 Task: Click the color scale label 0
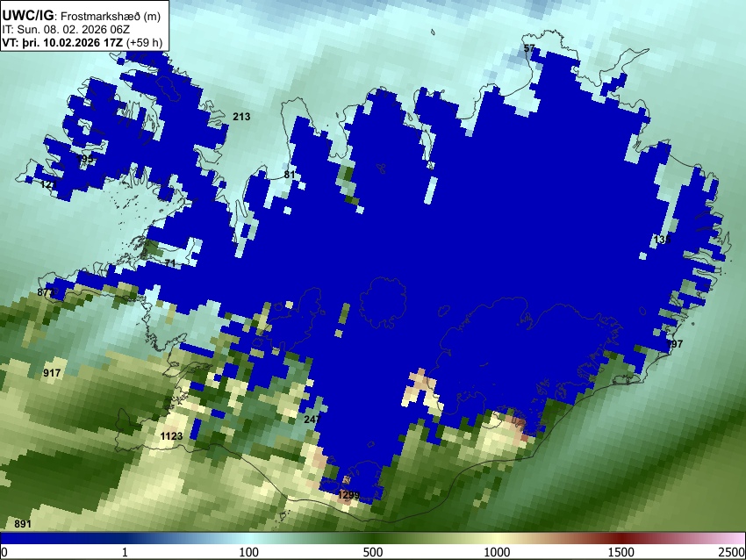click(x=4, y=552)
